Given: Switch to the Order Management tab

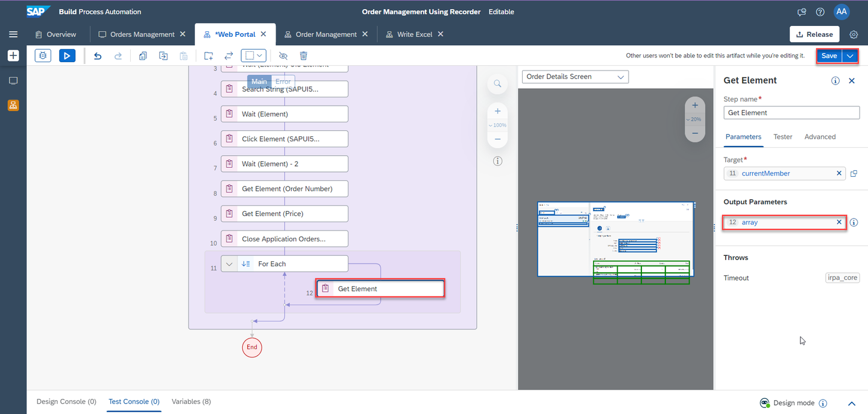Looking at the screenshot, I should [x=321, y=34].
